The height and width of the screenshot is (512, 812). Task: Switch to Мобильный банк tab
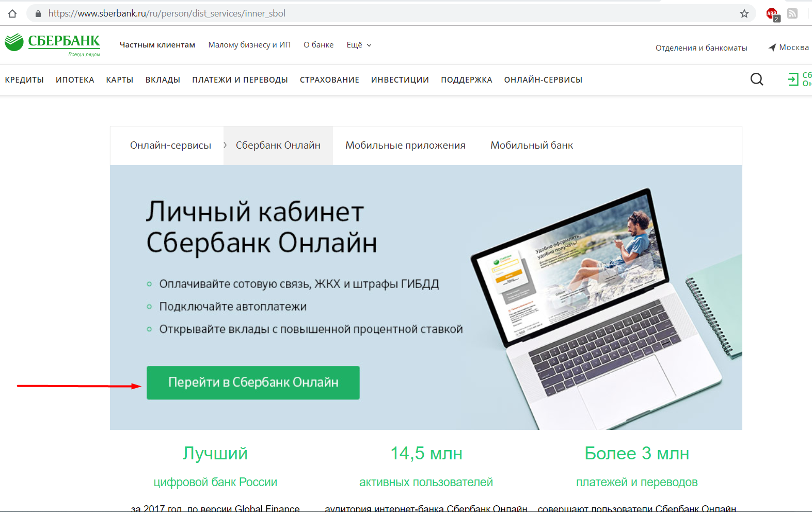pyautogui.click(x=531, y=146)
